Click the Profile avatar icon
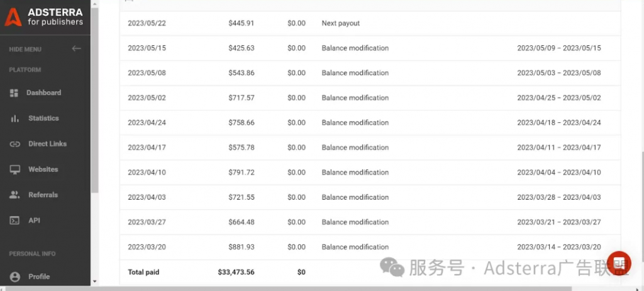 15,277
